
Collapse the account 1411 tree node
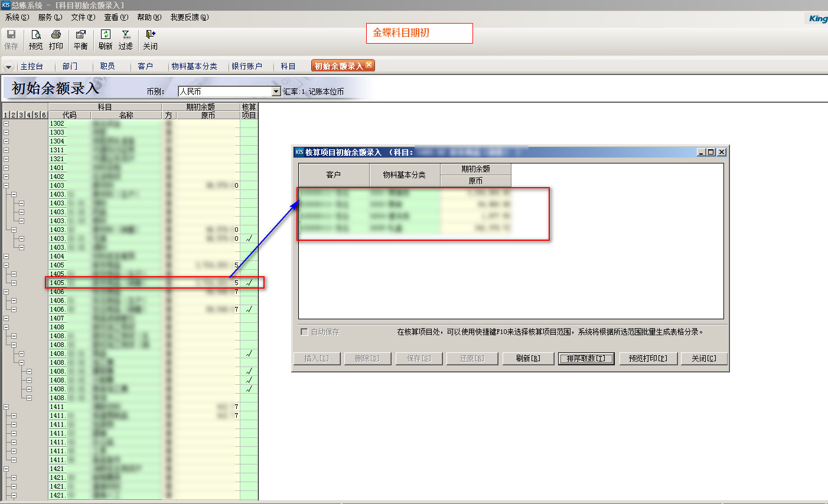point(6,407)
